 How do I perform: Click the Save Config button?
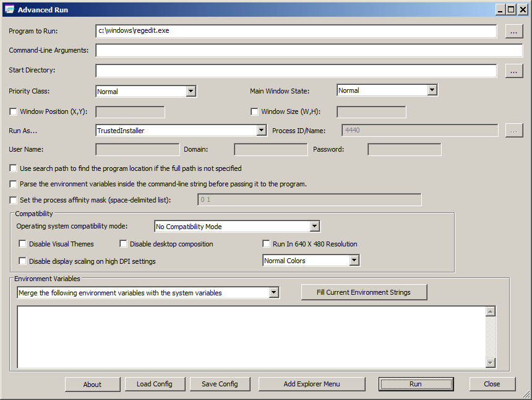coord(220,384)
